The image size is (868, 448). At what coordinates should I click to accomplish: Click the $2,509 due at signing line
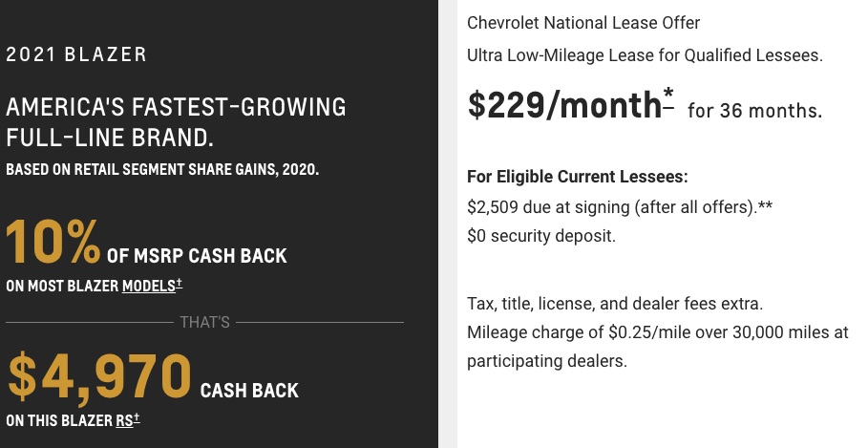pyautogui.click(x=620, y=207)
